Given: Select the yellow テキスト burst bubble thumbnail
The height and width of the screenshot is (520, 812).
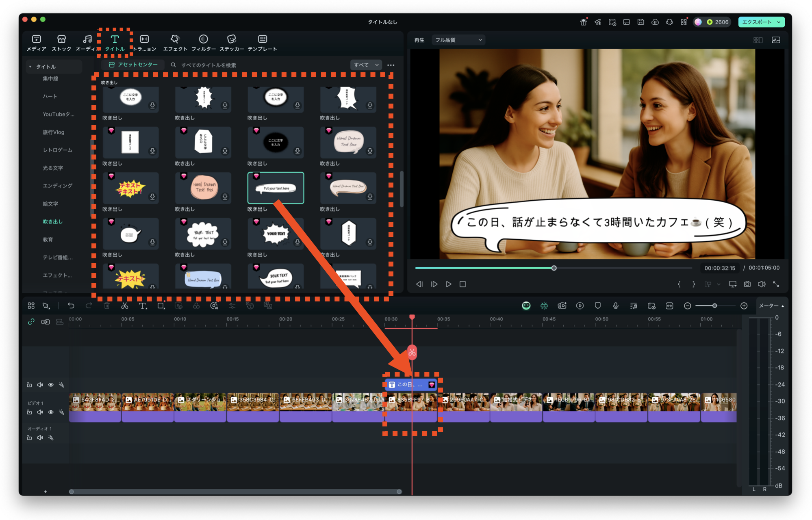Looking at the screenshot, I should click(x=130, y=188).
